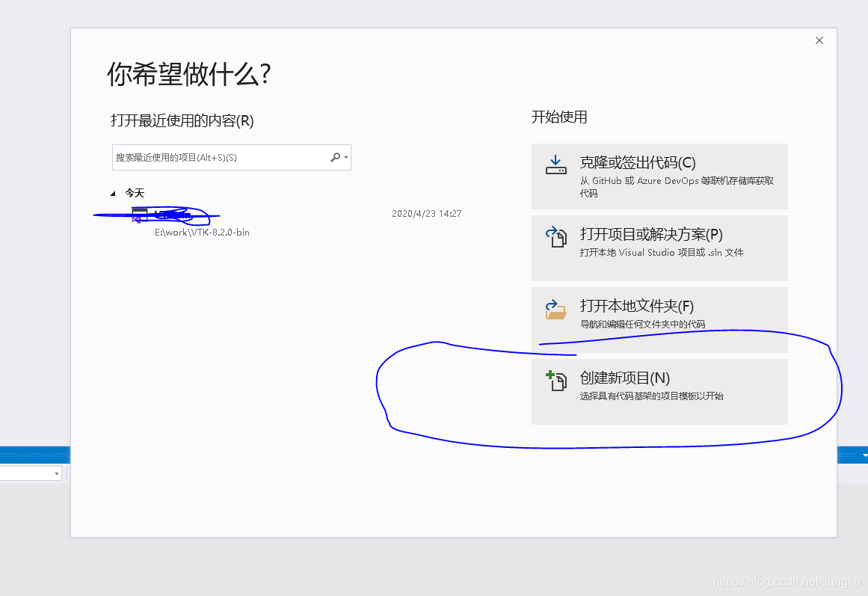Click the 打开最近使用的内容(R) heading
868x596 pixels.
182,120
